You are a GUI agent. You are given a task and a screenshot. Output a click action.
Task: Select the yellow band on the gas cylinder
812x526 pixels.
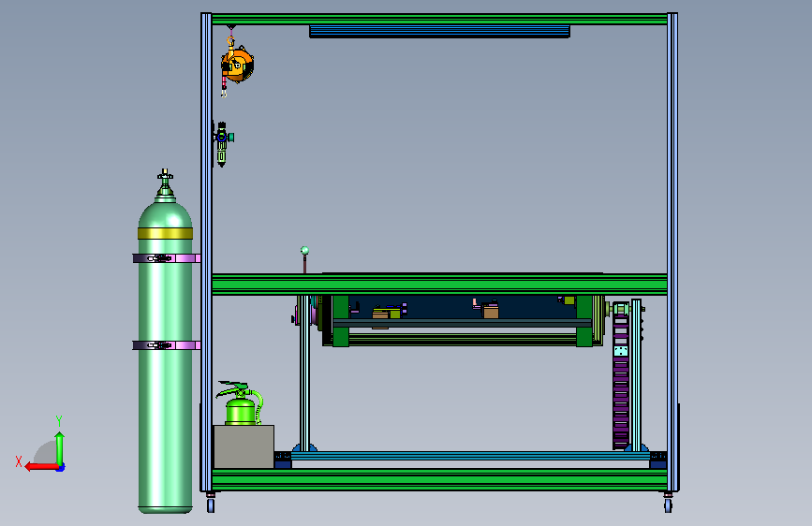[x=165, y=233]
